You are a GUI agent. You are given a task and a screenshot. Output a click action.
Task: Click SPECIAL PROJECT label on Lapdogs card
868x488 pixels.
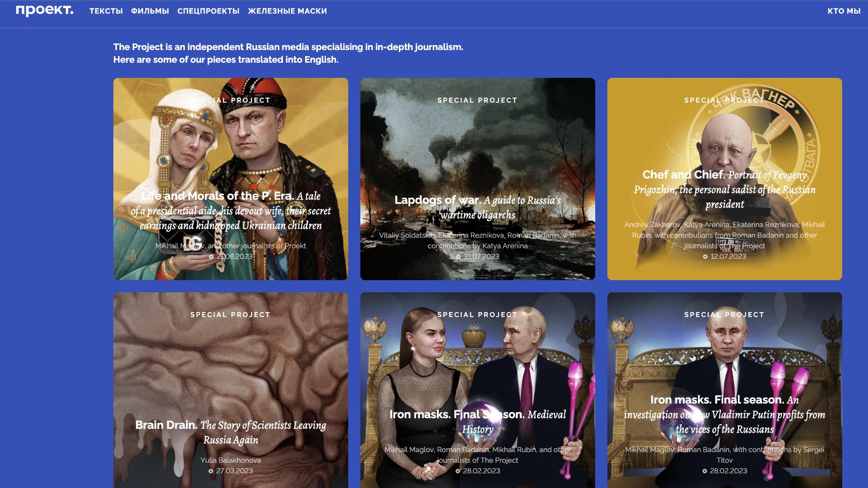click(477, 100)
